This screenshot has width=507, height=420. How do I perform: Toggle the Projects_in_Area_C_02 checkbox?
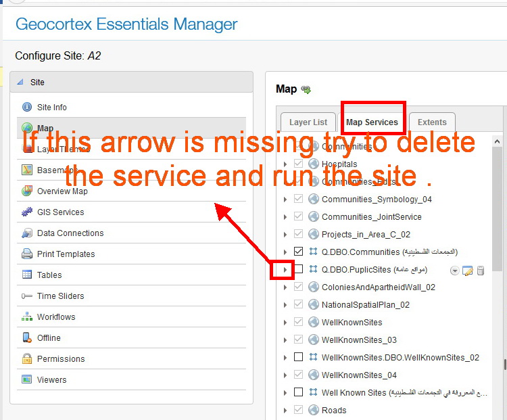click(298, 234)
